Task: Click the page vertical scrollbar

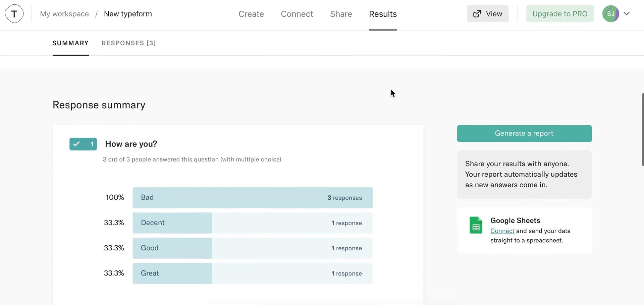Action: tap(642, 130)
